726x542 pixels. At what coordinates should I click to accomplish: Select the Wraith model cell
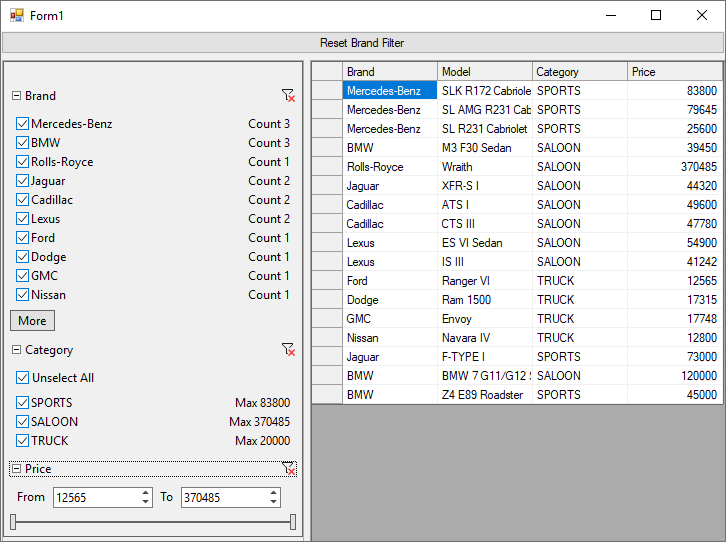[x=485, y=167]
